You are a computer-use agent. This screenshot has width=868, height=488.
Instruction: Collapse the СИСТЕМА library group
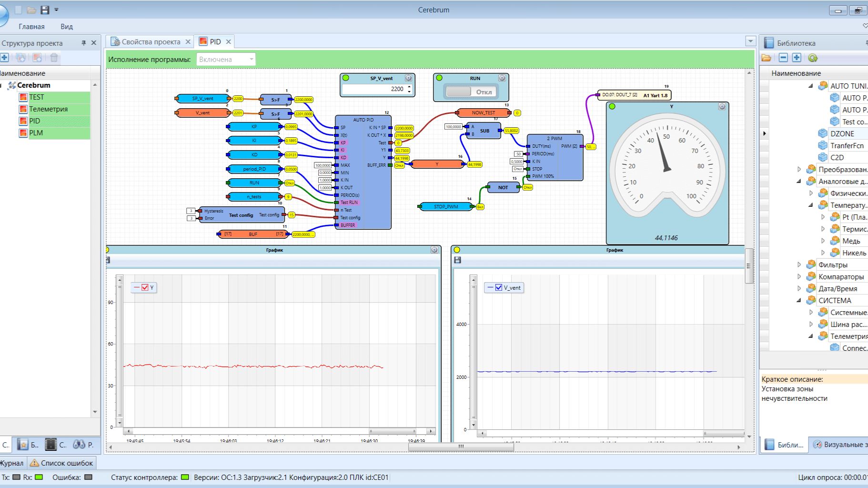coord(799,300)
